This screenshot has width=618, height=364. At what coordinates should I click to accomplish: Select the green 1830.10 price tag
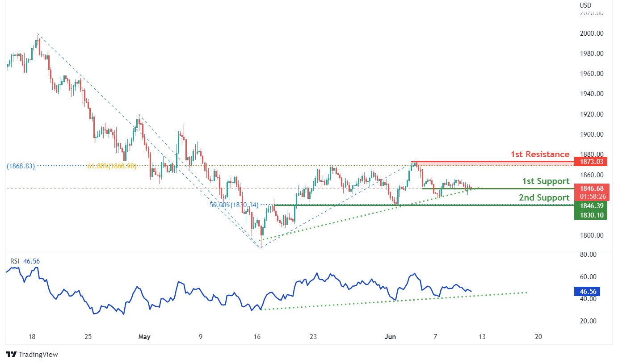[x=591, y=215]
